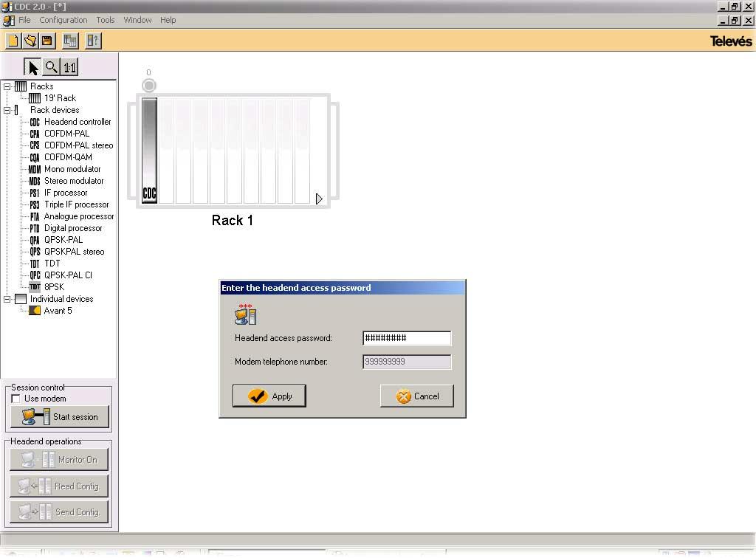This screenshot has width=756, height=558.
Task: Select TDT device in tree
Action: [52, 263]
